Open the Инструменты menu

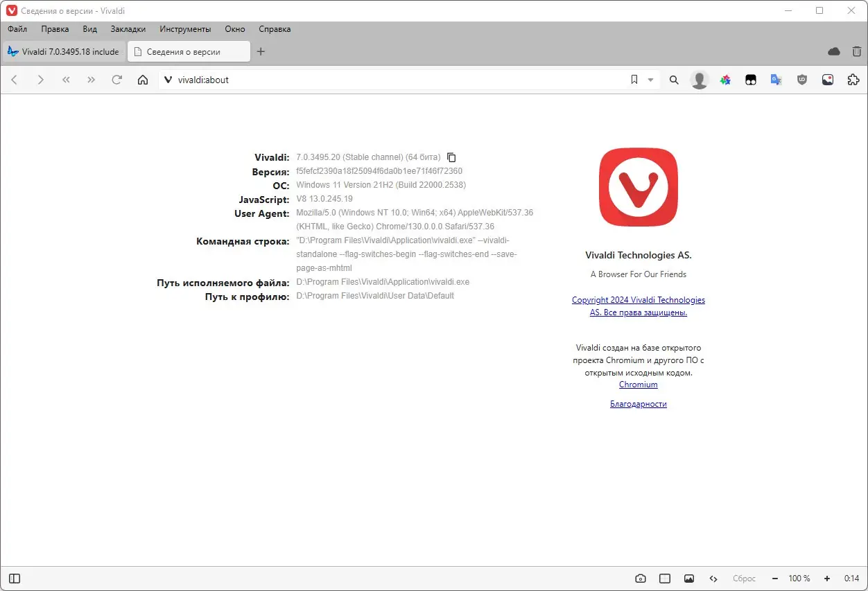(x=184, y=29)
